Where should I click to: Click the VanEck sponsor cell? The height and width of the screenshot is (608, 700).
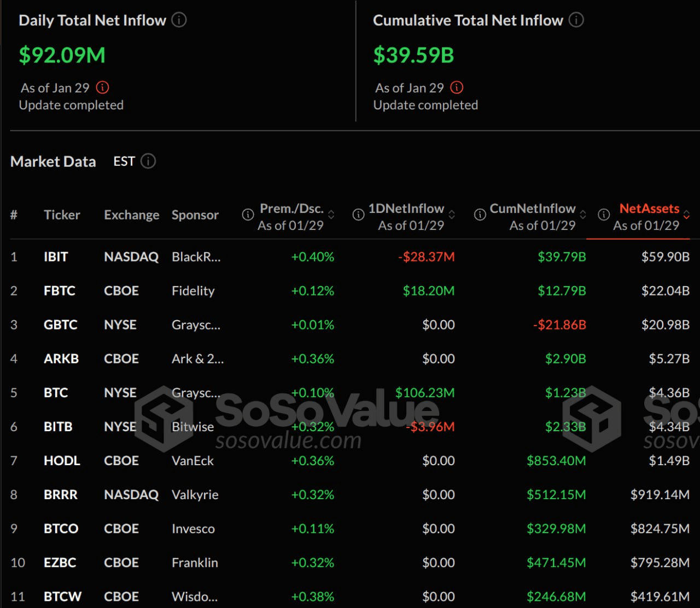192,460
